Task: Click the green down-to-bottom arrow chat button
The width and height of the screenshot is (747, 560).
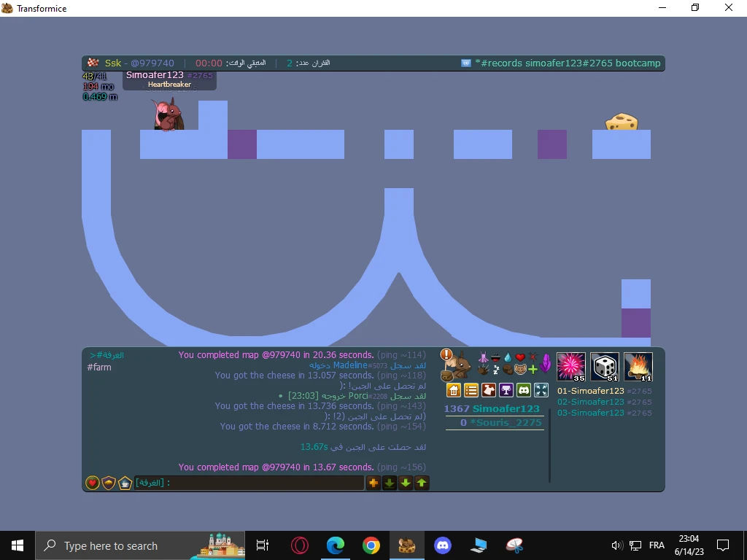Action: point(390,483)
